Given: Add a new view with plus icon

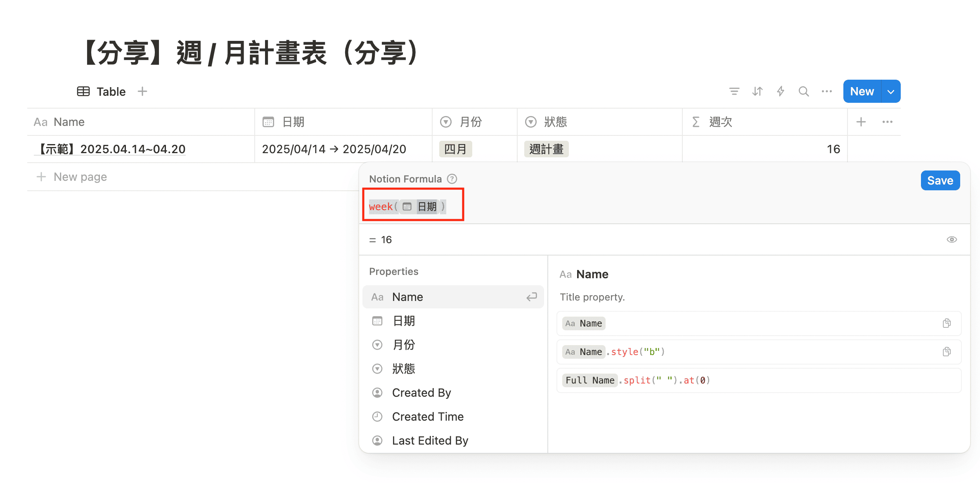Looking at the screenshot, I should (142, 91).
